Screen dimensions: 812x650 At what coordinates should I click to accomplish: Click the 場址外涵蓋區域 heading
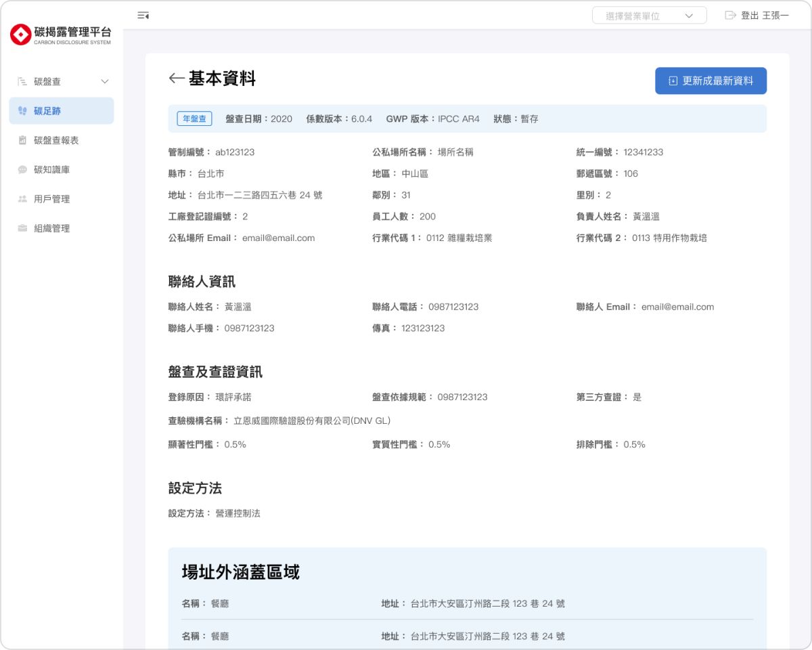click(x=241, y=572)
